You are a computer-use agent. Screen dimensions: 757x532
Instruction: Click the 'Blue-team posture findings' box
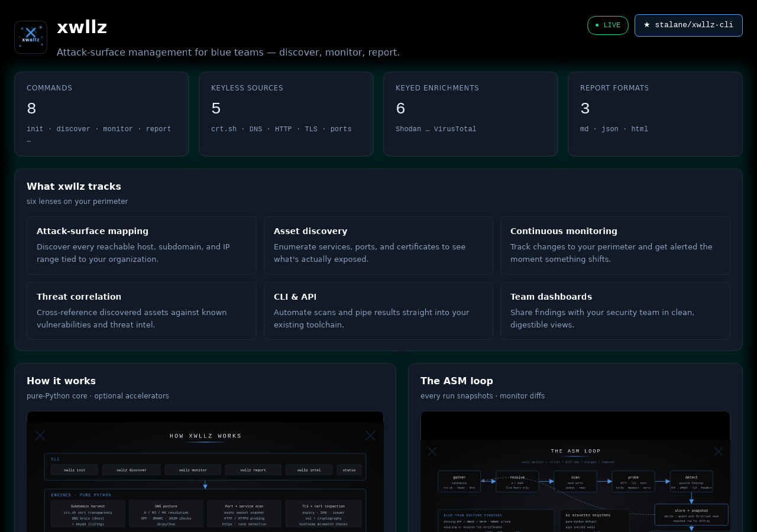pyautogui.click(x=496, y=521)
